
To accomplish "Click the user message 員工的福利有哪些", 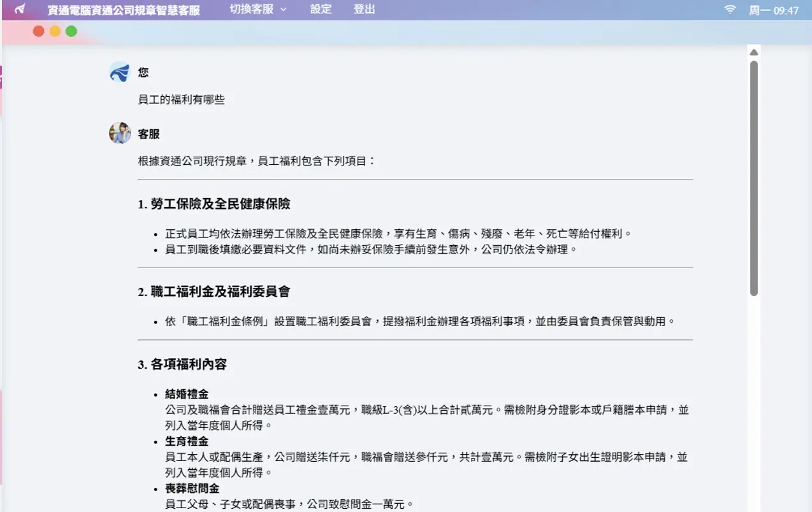I will pyautogui.click(x=182, y=99).
